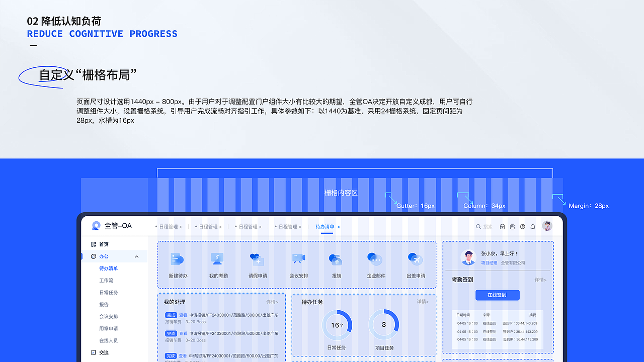The width and height of the screenshot is (644, 362).
Task: Collapse the 办公 sidebar section
Action: (136, 256)
